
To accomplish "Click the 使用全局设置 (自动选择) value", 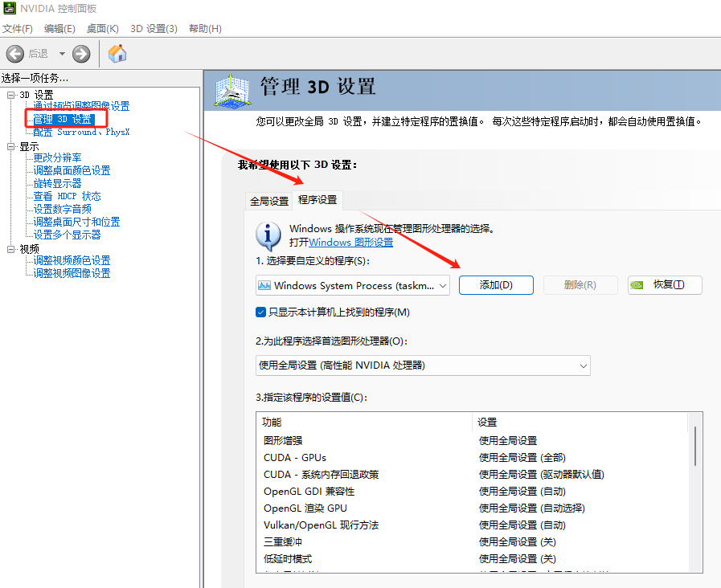I will [x=532, y=508].
